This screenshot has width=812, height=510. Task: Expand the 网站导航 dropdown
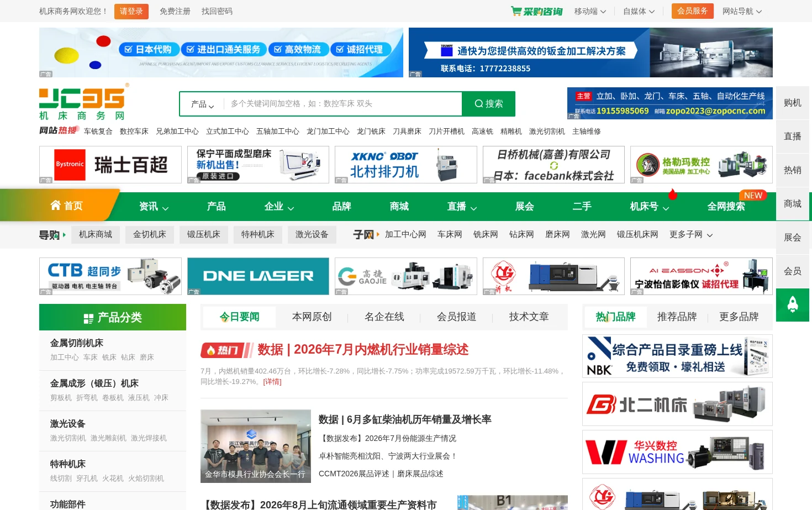pyautogui.click(x=742, y=11)
